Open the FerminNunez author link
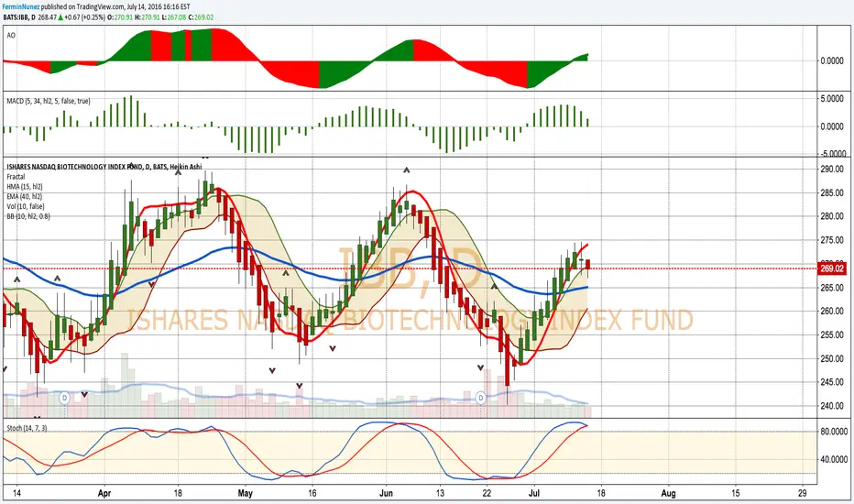 [x=21, y=6]
